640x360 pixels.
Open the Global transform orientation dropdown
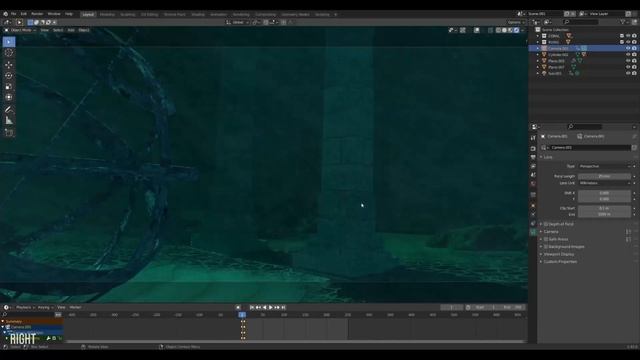click(238, 22)
